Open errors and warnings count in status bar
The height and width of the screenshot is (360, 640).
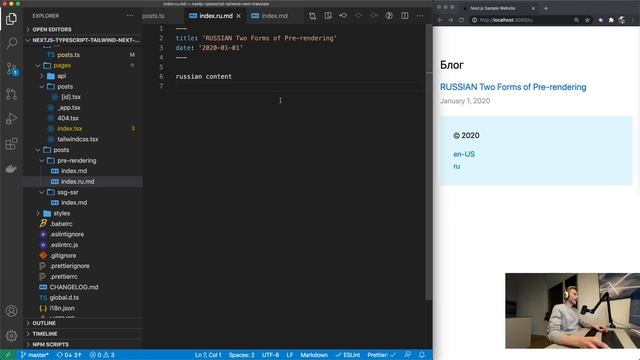102,355
